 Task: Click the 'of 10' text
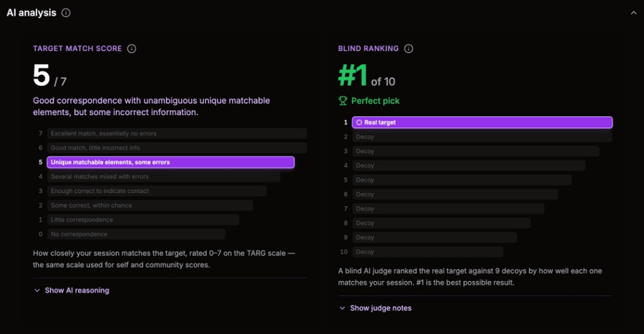tap(383, 82)
